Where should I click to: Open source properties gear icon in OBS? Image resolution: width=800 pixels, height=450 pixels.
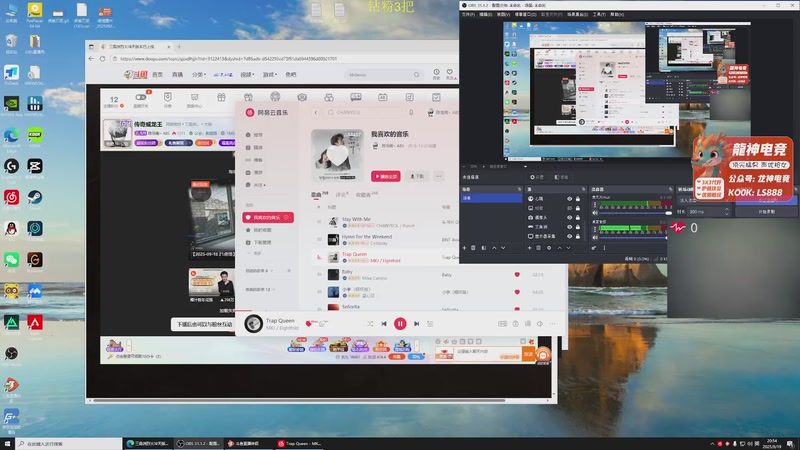(x=549, y=248)
